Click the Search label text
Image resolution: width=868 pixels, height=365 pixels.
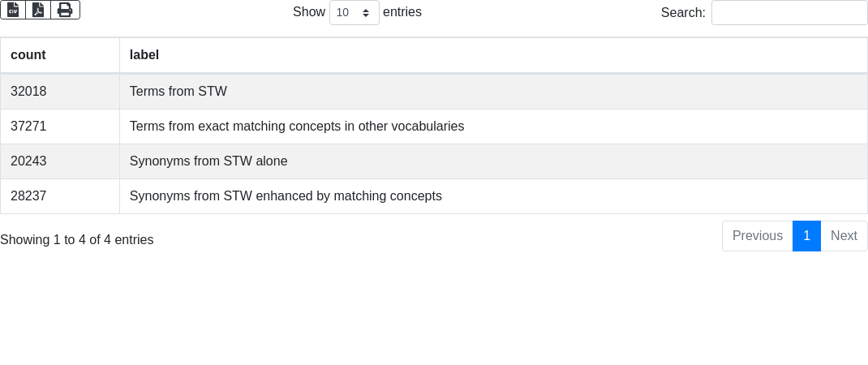click(x=682, y=13)
